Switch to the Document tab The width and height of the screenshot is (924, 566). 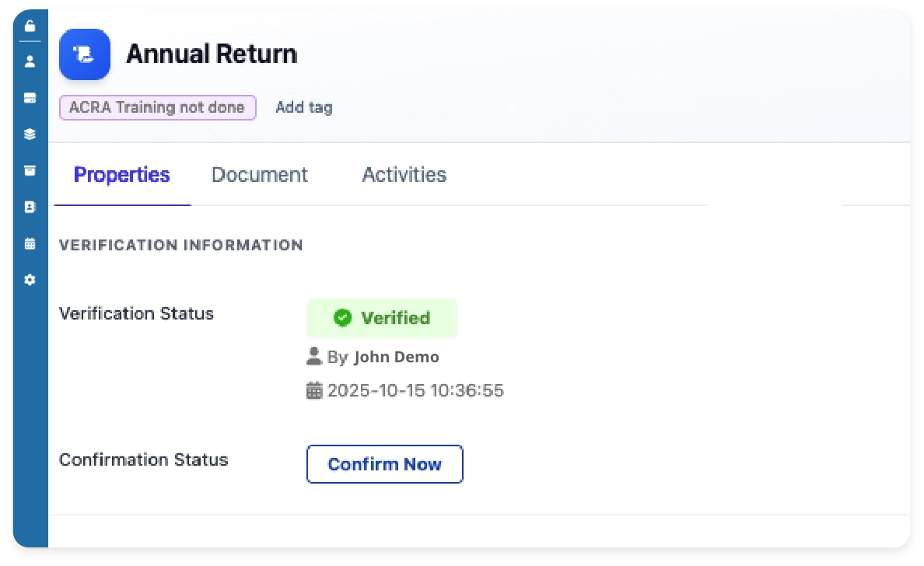pos(259,174)
